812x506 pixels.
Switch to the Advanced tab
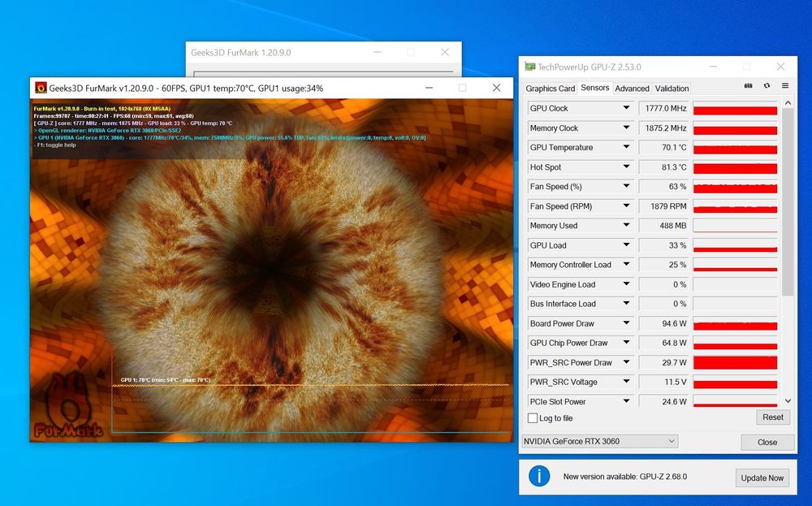point(632,89)
